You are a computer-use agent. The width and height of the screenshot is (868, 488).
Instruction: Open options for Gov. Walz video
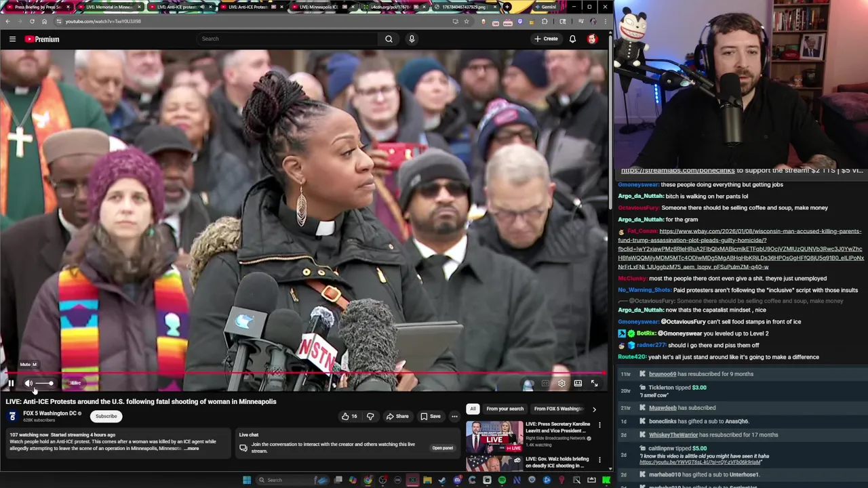(x=599, y=460)
